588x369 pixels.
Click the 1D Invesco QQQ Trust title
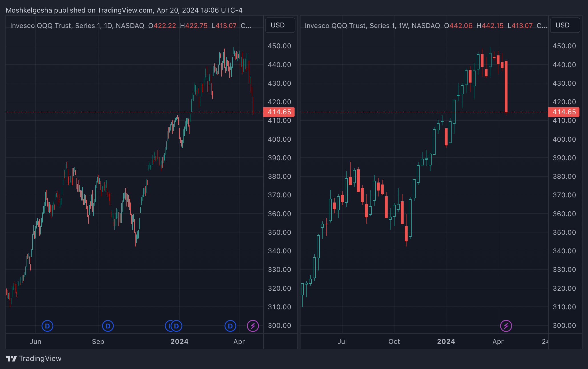click(x=77, y=26)
